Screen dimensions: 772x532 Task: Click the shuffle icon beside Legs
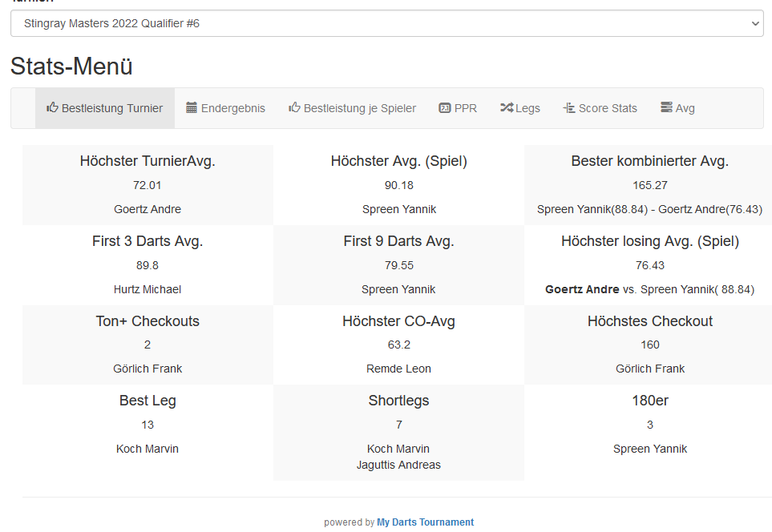(506, 107)
